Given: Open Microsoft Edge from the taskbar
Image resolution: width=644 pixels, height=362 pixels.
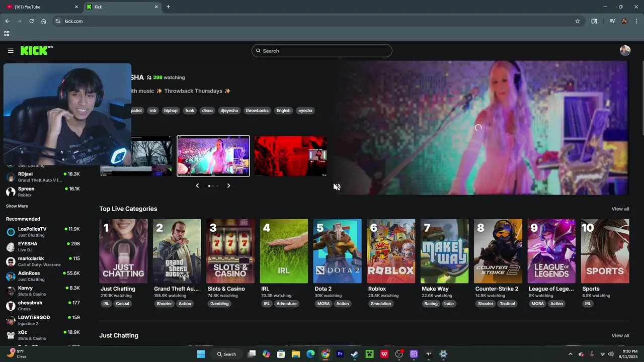Looking at the screenshot, I should coord(310,354).
